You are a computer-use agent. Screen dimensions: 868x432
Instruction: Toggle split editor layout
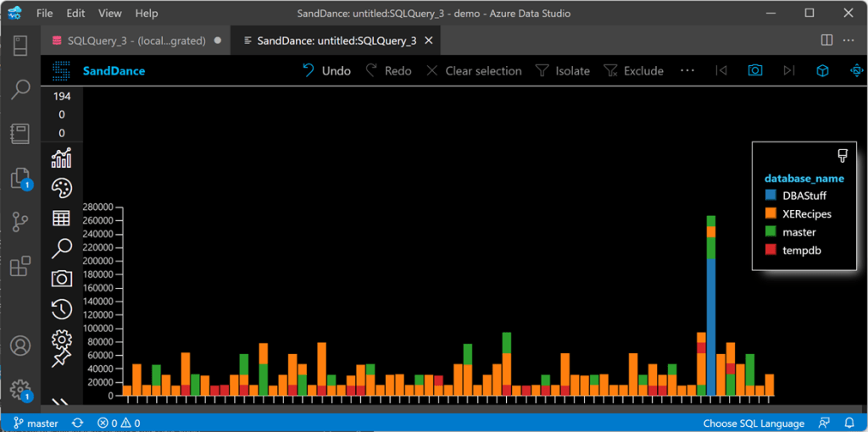[826, 40]
